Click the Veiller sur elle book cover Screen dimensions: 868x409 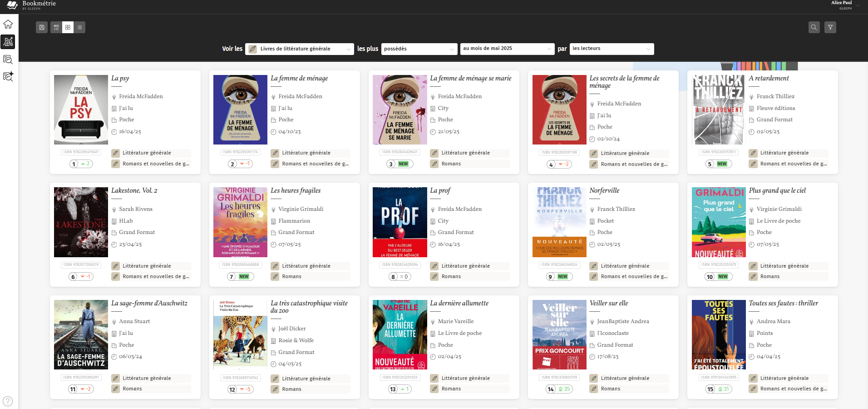click(559, 334)
